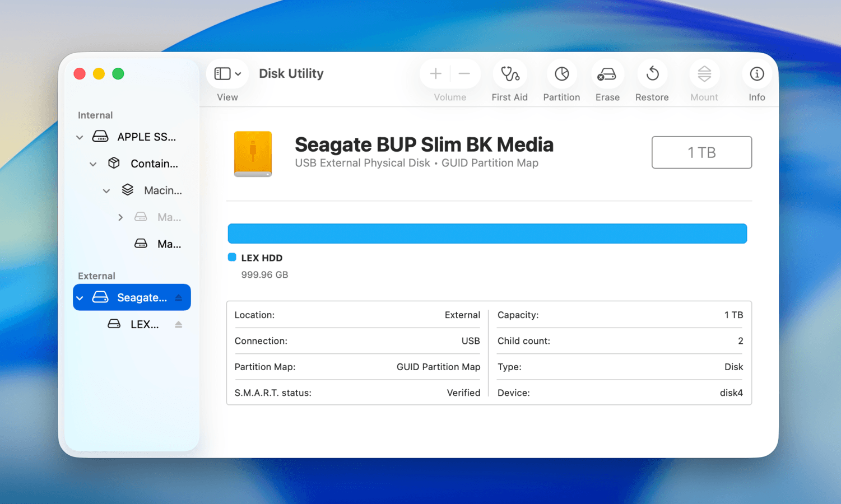Image resolution: width=841 pixels, height=504 pixels.
Task: Click the Seagate BUP Slim BK Media title
Action: (424, 144)
